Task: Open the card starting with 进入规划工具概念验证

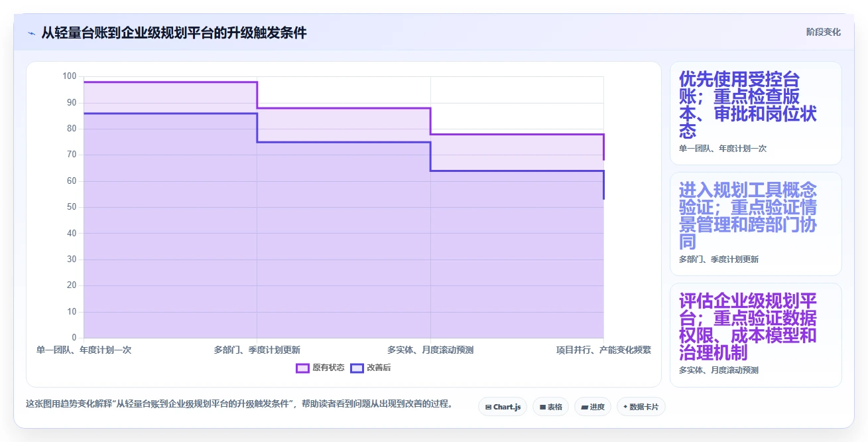Action: (x=755, y=224)
